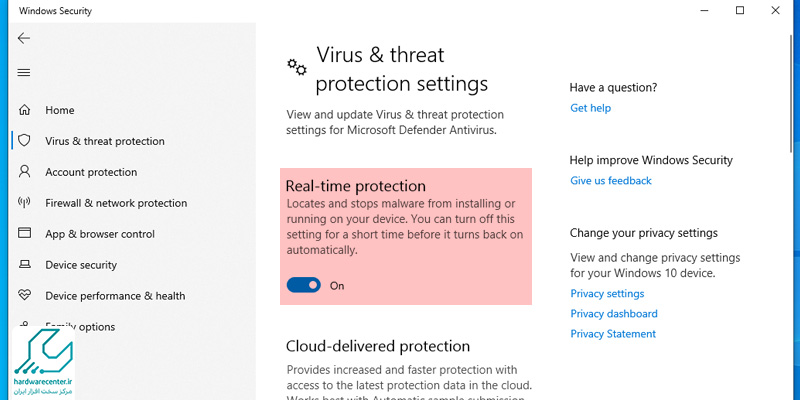This screenshot has height=400, width=800.
Task: Open Device performance & health page
Action: click(115, 296)
